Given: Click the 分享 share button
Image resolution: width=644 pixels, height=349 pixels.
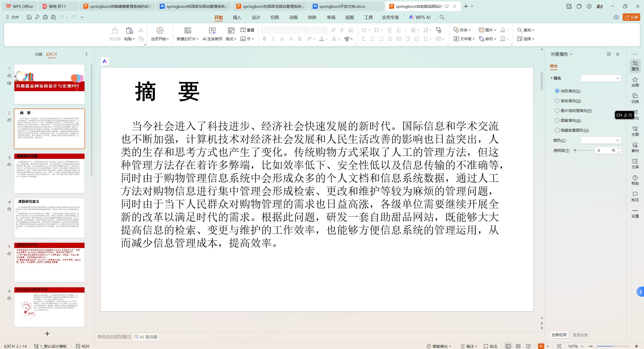Looking at the screenshot, I should click(631, 17).
